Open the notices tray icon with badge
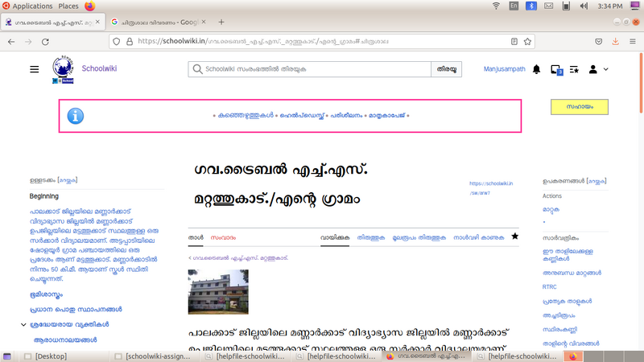 (x=556, y=70)
